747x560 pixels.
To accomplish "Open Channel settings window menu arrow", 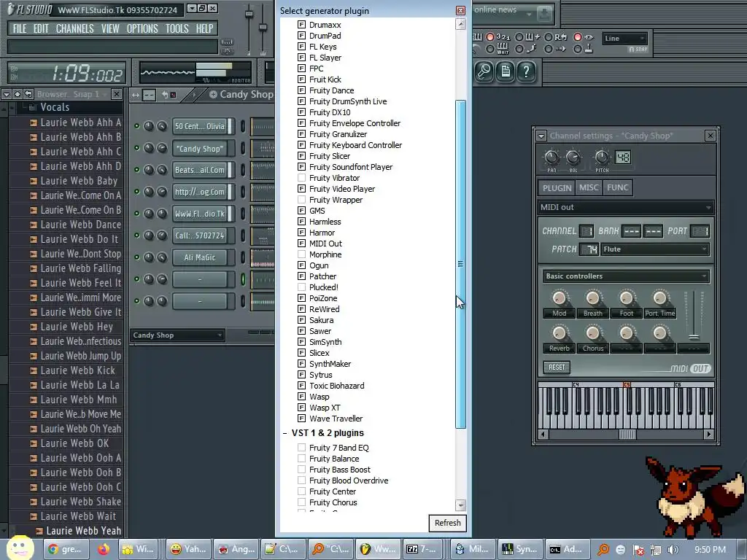I will tap(541, 136).
